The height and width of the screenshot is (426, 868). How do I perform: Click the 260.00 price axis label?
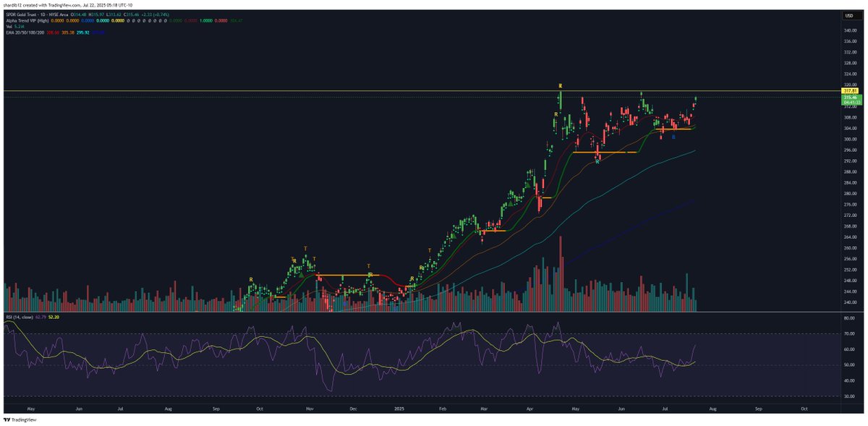click(x=851, y=247)
